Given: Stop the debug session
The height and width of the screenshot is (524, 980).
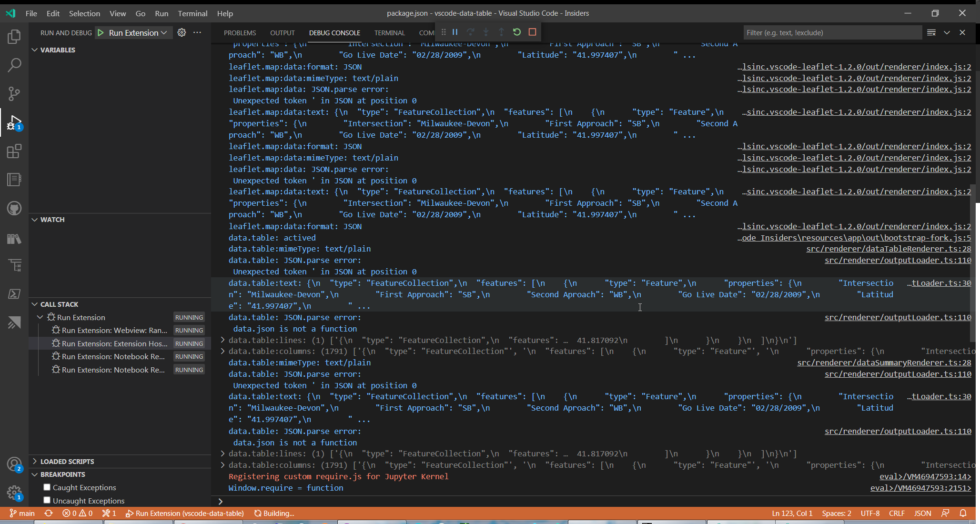Looking at the screenshot, I should click(x=533, y=32).
